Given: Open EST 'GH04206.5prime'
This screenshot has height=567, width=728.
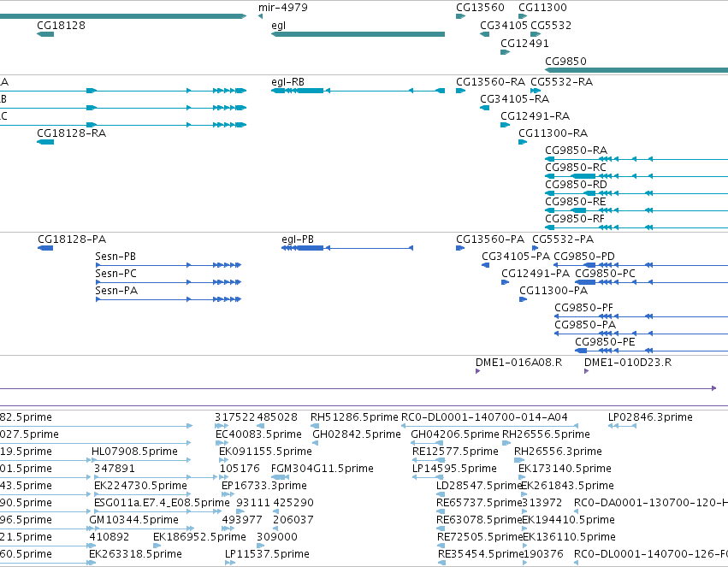Looking at the screenshot, I should pyautogui.click(x=455, y=435).
